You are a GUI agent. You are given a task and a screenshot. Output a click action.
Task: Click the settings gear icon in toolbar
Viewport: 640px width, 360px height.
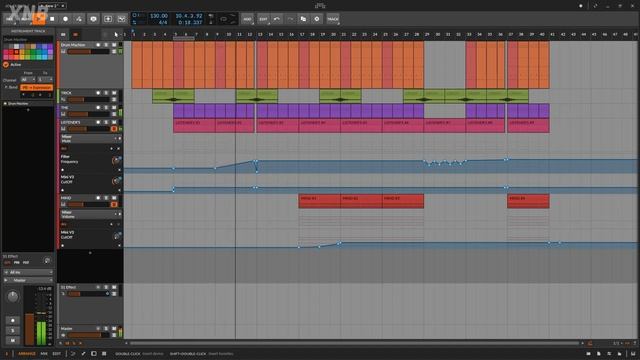pyautogui.click(x=317, y=19)
